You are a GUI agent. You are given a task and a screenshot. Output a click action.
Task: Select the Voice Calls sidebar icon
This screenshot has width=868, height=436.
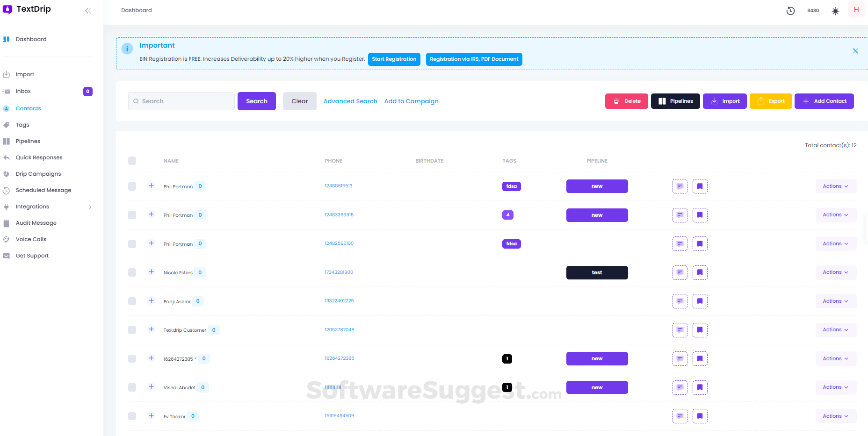point(7,239)
